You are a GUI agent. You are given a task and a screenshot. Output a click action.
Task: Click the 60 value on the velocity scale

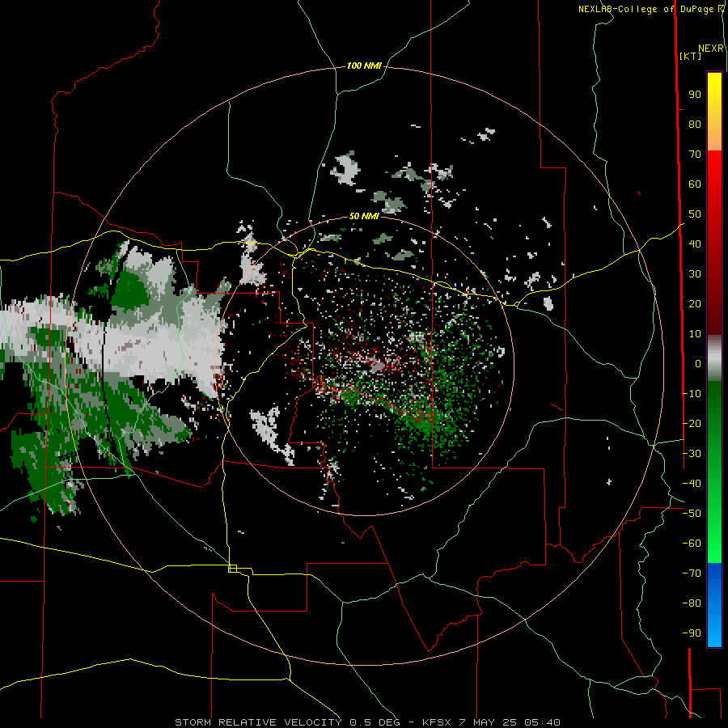click(x=695, y=184)
